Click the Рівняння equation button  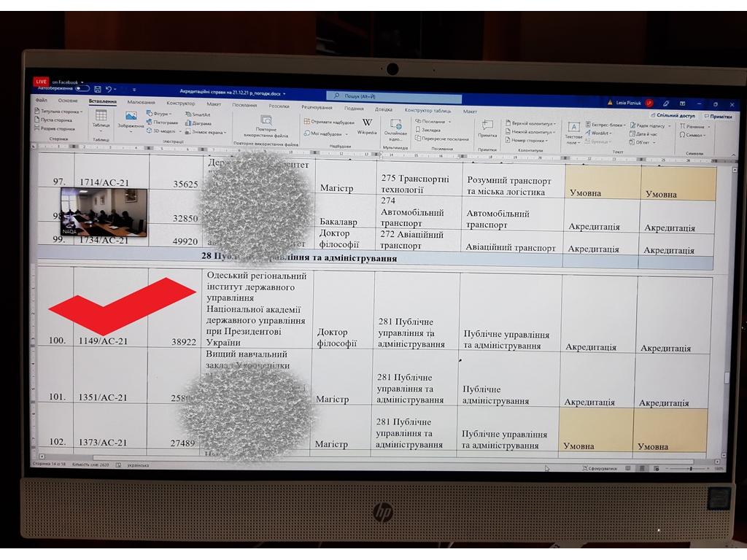click(694, 127)
